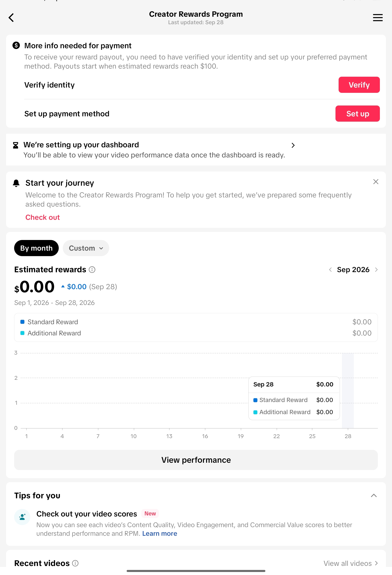Click the dollar icon beside payment info heading
Screen dimensions: 392x575
[16, 46]
